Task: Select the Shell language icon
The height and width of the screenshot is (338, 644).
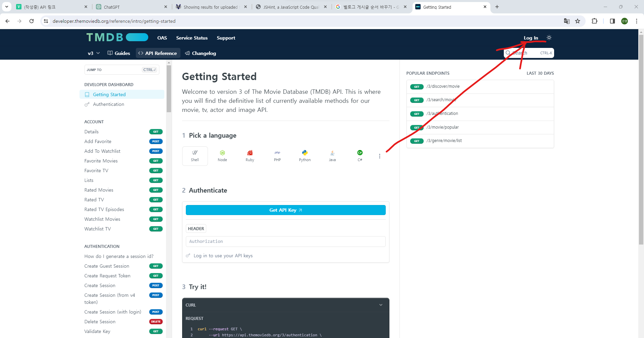Action: pyautogui.click(x=195, y=156)
